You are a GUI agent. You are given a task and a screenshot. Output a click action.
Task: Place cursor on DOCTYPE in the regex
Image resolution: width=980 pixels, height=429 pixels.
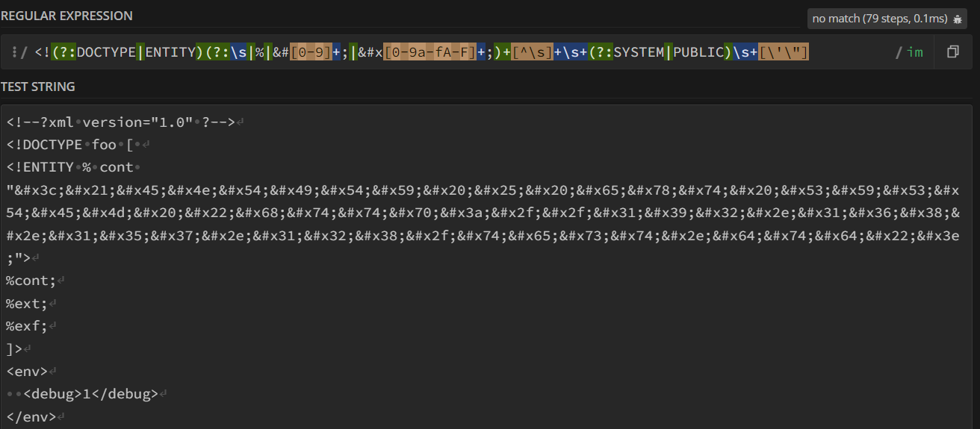107,52
